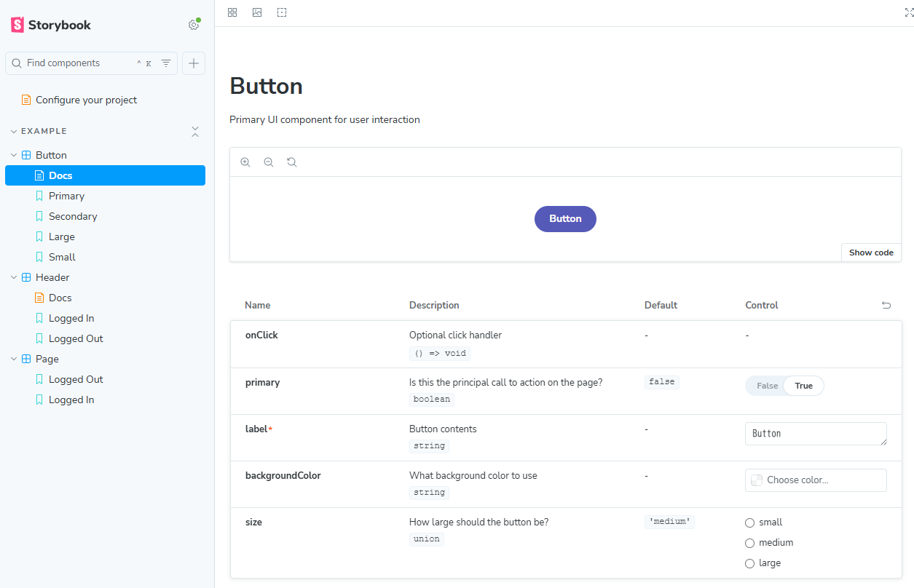Screen dimensions: 914x588
Task: Collapse all items in EXAMPLE section
Action: (194, 132)
